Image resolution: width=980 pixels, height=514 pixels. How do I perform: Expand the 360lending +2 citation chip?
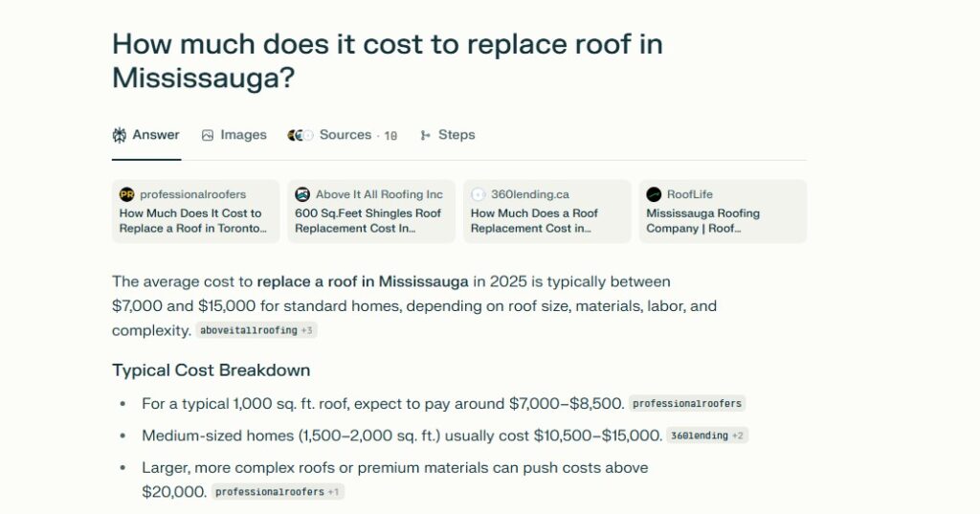(x=707, y=436)
